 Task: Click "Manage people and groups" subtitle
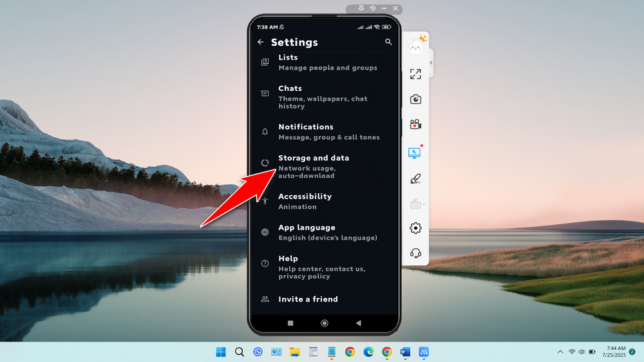coord(328,68)
